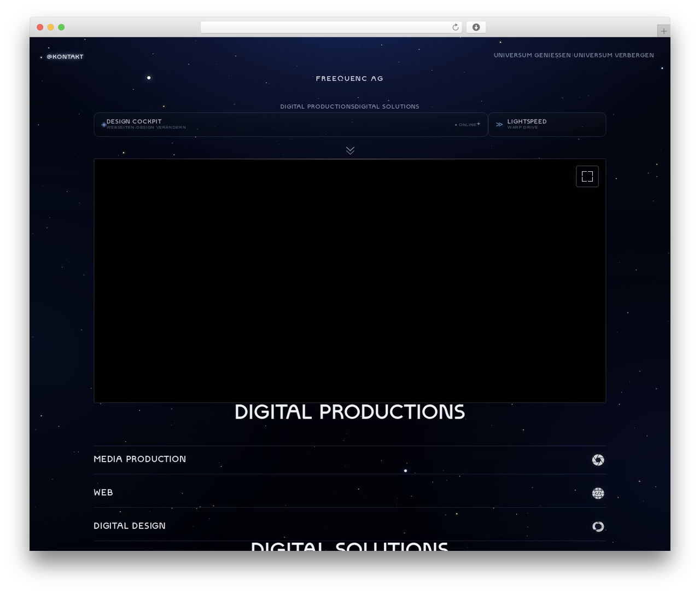Open the browser downloads button
700x593 pixels.
[476, 27]
